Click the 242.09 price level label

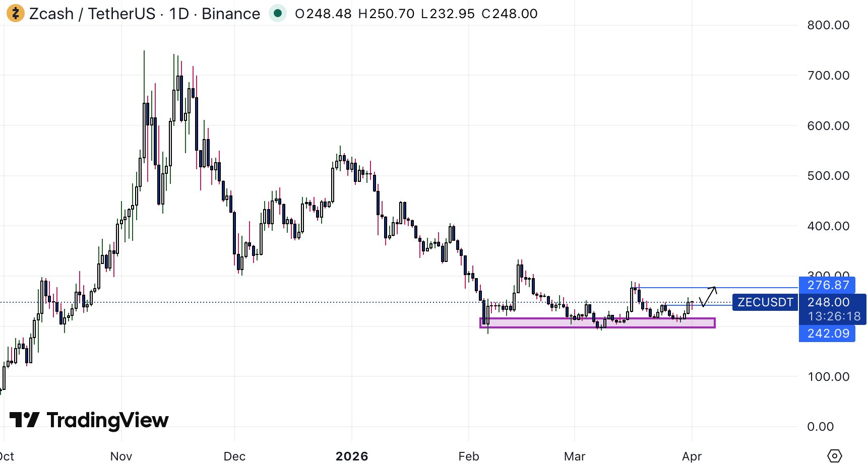coord(828,333)
